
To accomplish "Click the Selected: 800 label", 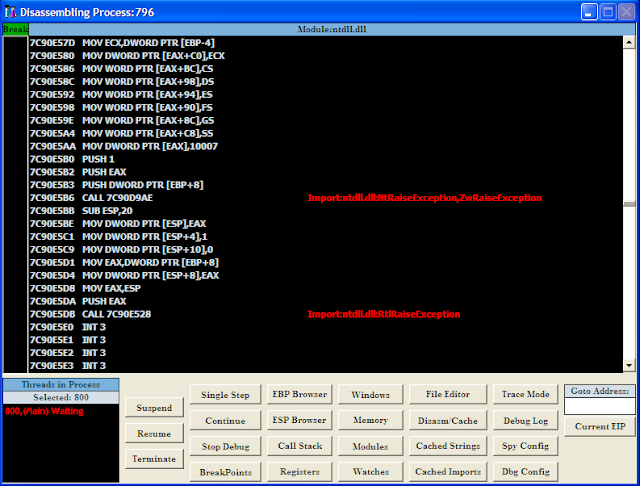I will [61, 397].
